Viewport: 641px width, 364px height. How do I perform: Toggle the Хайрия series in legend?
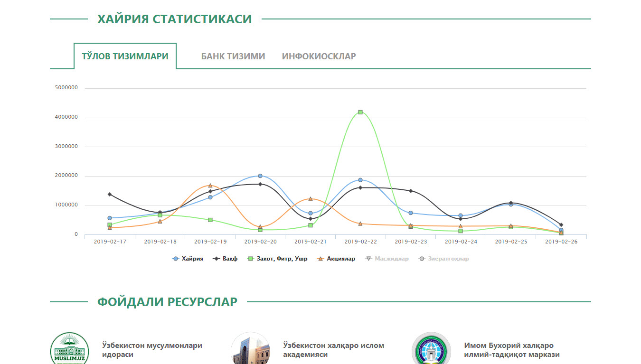[x=188, y=259]
